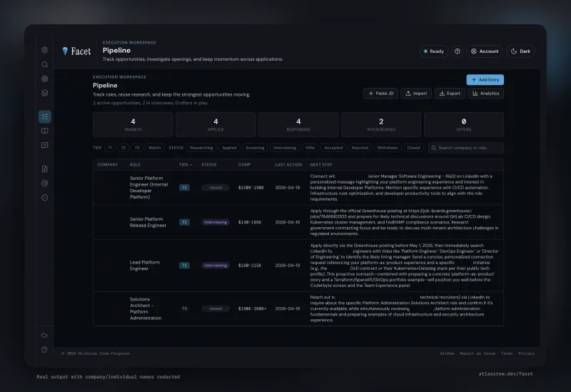Select the Interviewing stat card
Viewport: 571px width, 392px height.
tap(381, 124)
